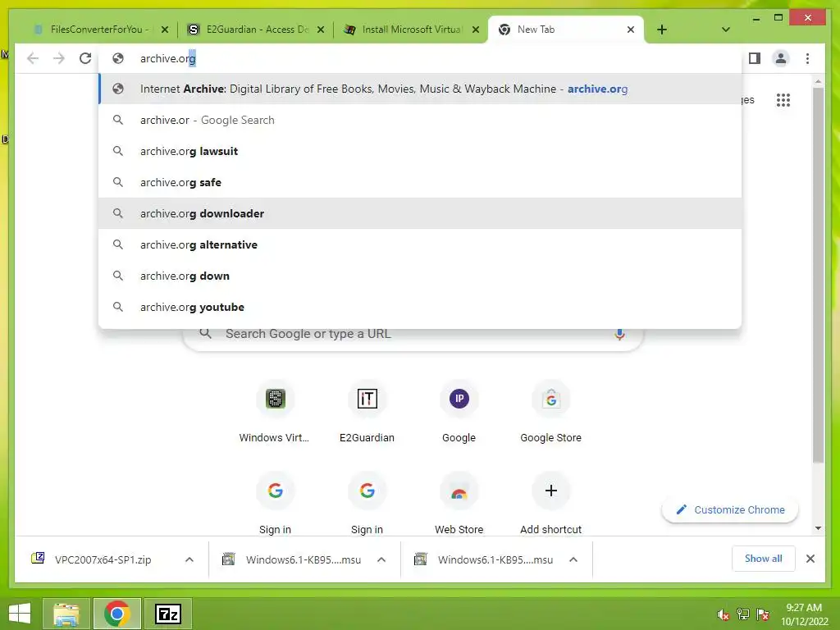The width and height of the screenshot is (840, 630).
Task: Open Web Store shortcut
Action: coord(459,504)
